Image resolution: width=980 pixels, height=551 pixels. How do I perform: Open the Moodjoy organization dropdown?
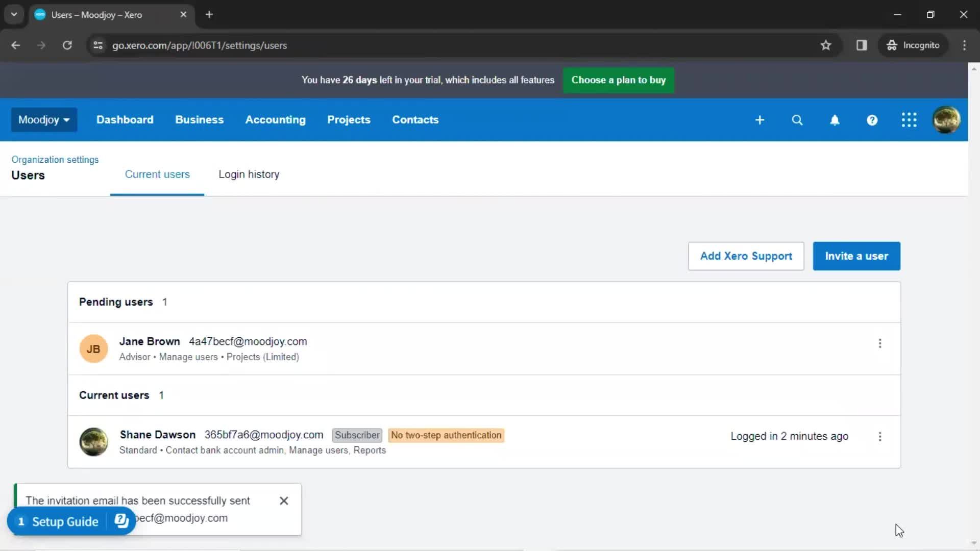(x=44, y=120)
